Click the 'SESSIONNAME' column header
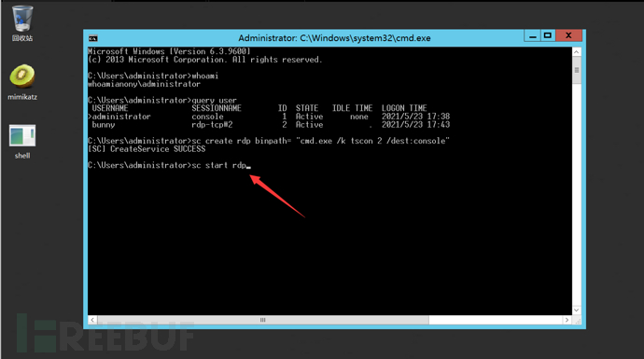 pos(217,108)
